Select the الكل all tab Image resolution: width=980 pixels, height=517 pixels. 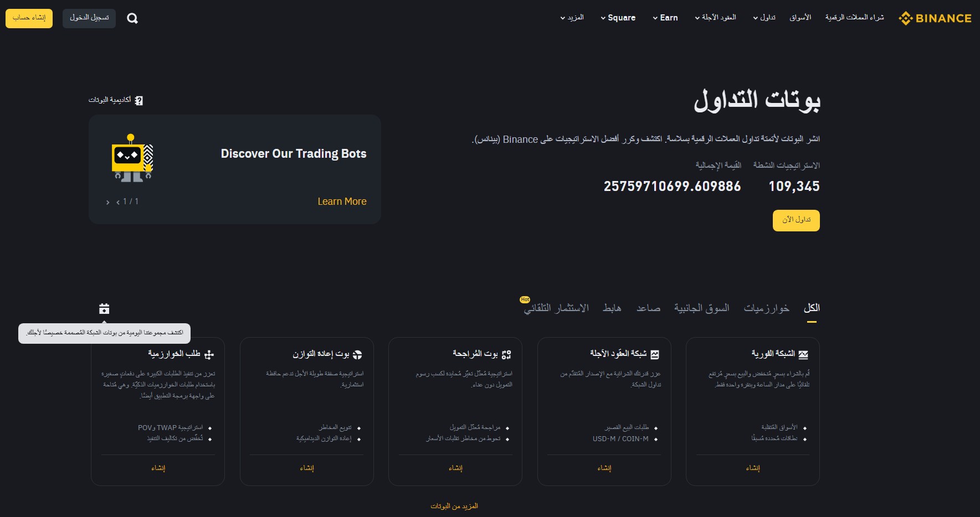(812, 308)
